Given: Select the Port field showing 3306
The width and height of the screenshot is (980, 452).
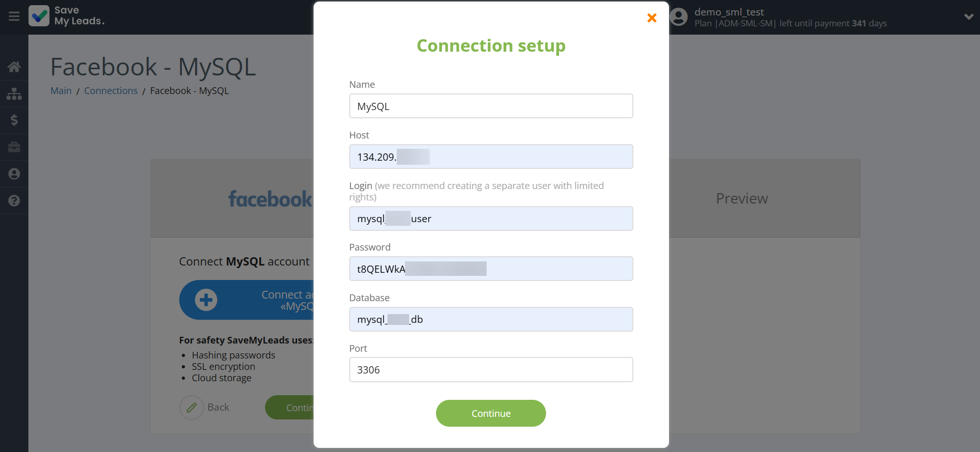Looking at the screenshot, I should (490, 370).
